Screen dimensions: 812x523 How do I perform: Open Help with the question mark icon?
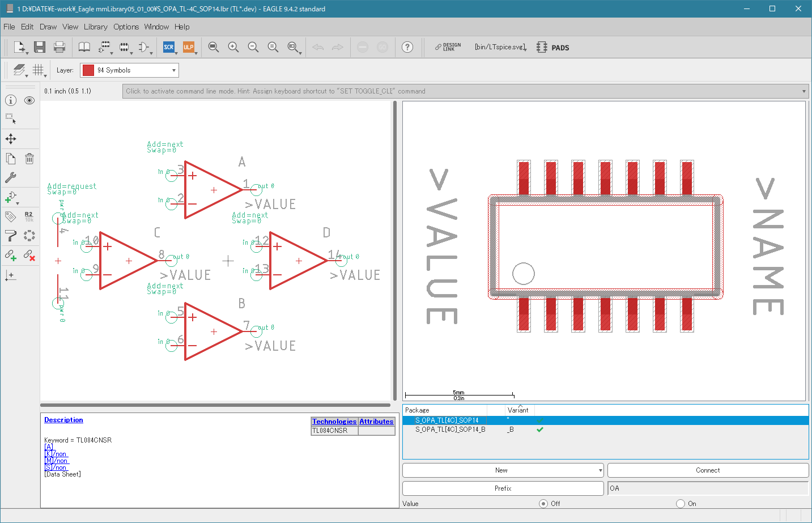click(407, 47)
